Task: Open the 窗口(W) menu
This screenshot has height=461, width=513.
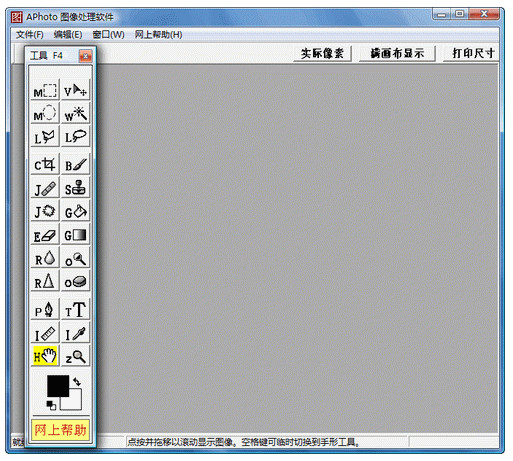Action: tap(108, 35)
